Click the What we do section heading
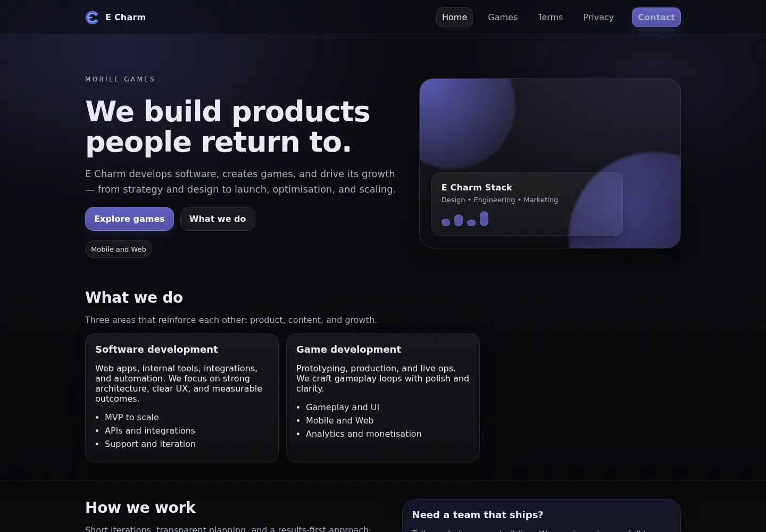 134,297
